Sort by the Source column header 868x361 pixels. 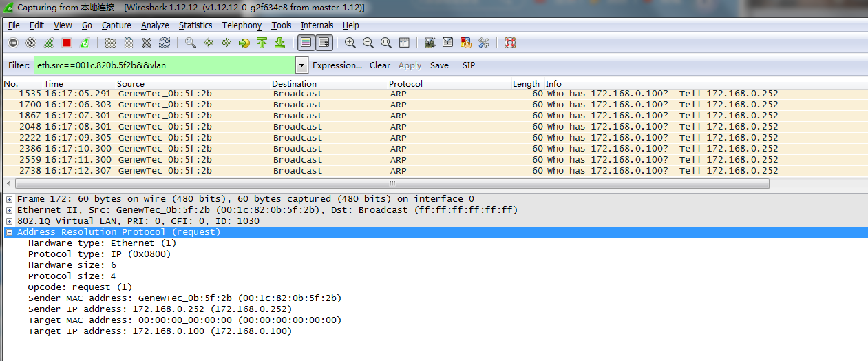pyautogui.click(x=131, y=83)
